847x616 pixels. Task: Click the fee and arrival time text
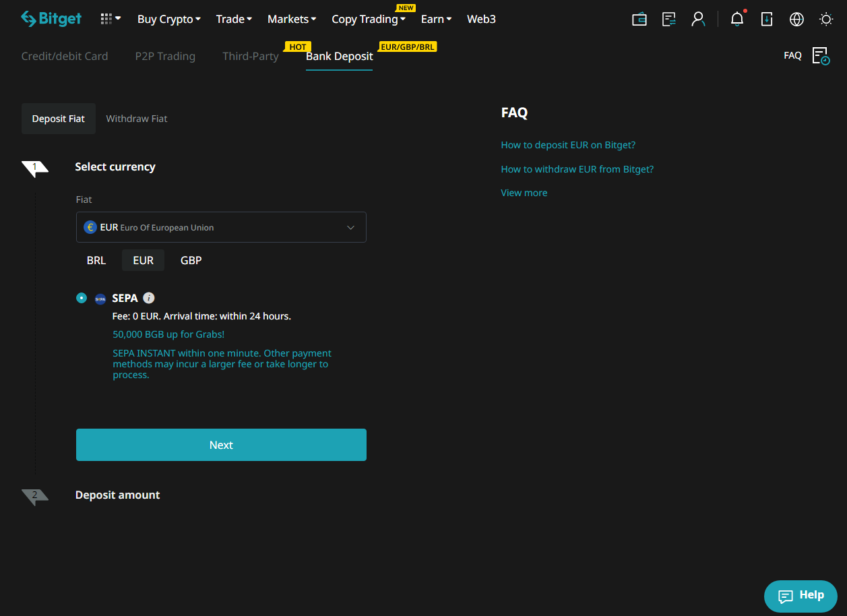click(201, 315)
